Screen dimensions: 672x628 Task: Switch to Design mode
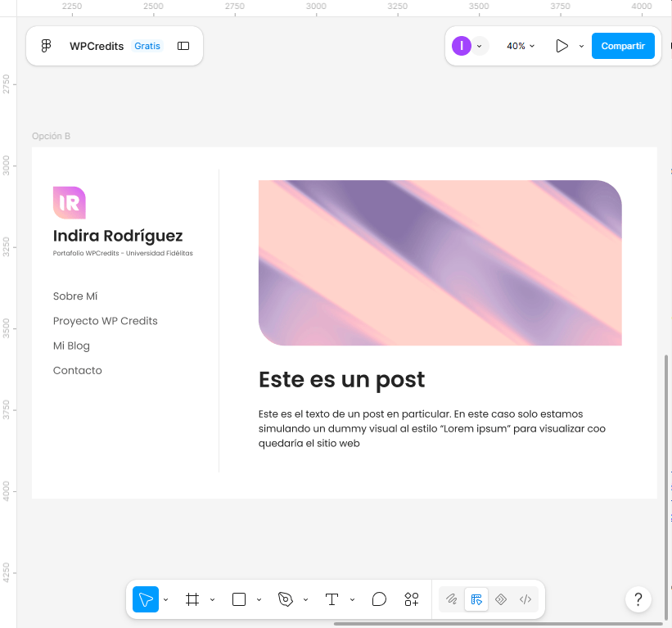(x=476, y=599)
